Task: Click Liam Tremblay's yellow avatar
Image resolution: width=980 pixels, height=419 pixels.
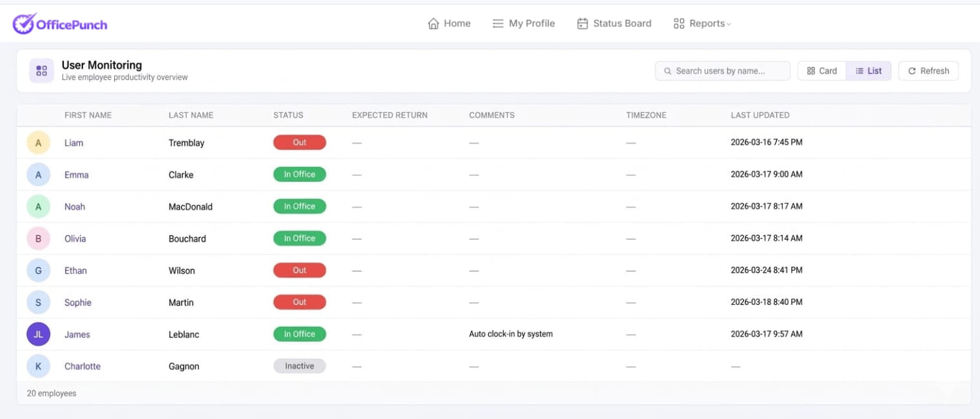Action: click(38, 143)
